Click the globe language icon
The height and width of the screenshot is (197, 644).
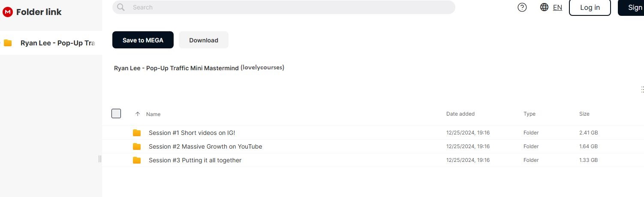(544, 7)
